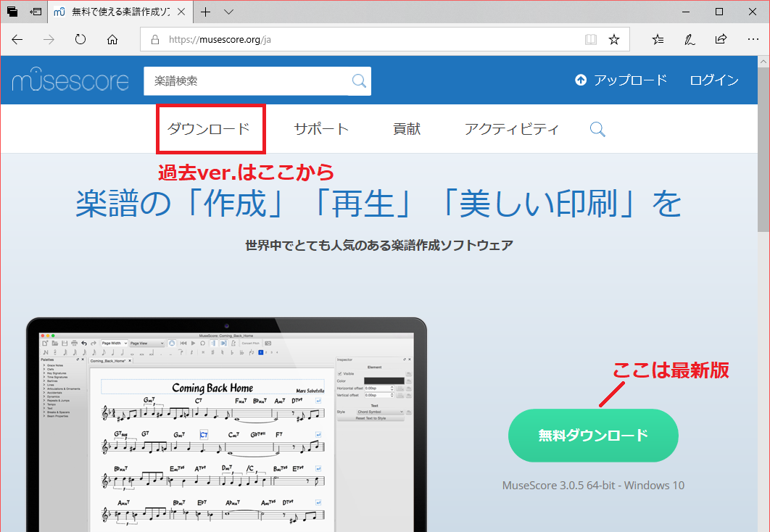Click the site search magnifier in the nav bar

point(597,130)
